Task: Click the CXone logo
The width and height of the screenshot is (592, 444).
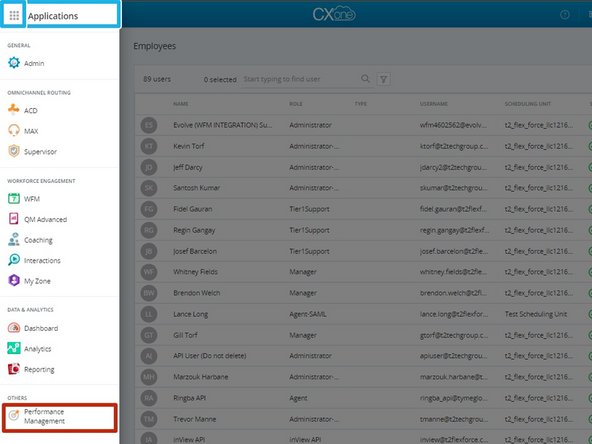Action: [x=334, y=14]
